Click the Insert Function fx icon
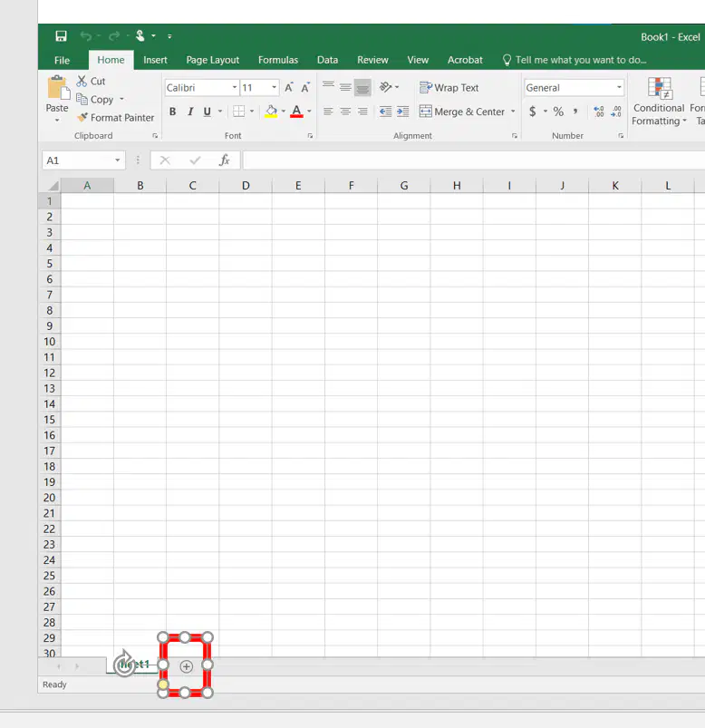705x728 pixels. [x=225, y=160]
